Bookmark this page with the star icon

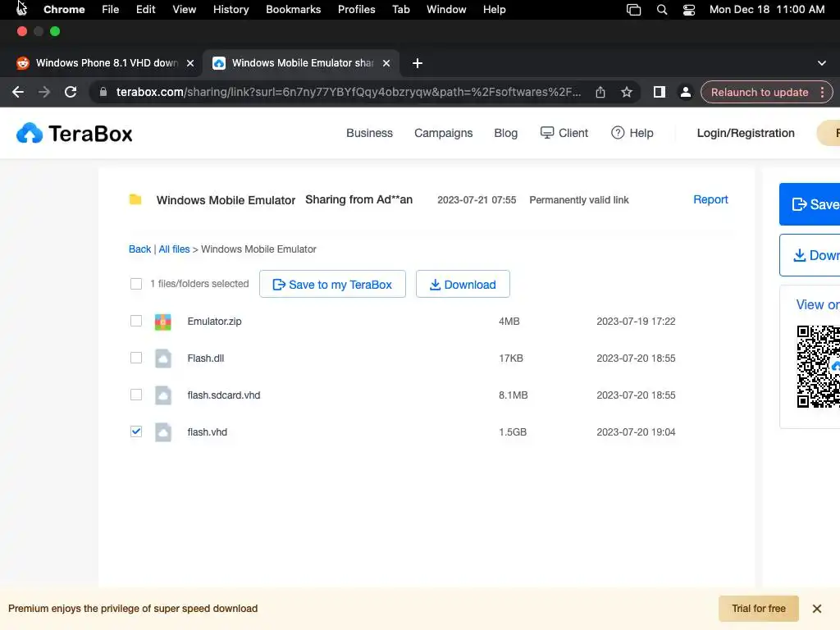[x=627, y=92]
